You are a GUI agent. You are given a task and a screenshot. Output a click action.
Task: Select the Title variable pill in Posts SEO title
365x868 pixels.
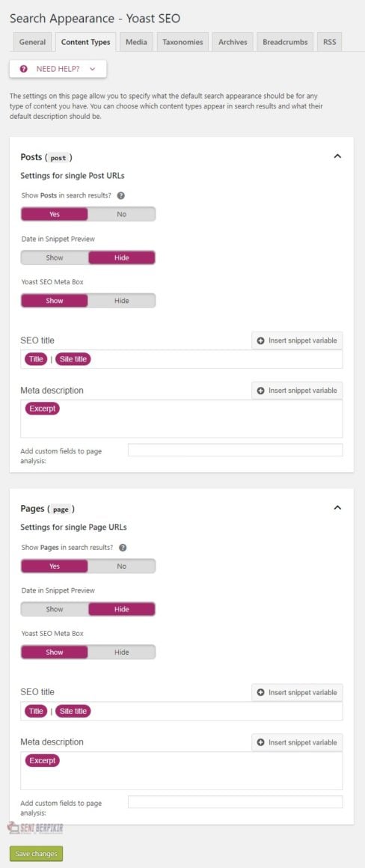[36, 359]
